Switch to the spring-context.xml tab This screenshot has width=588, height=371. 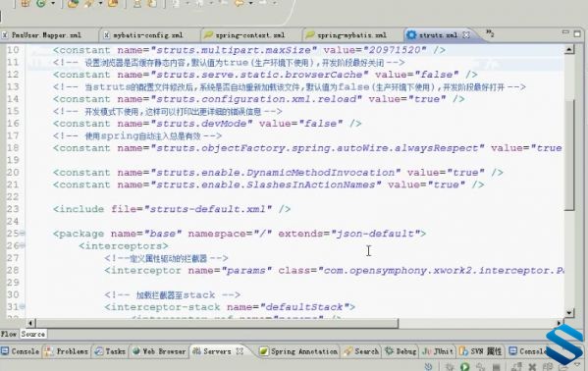pos(249,35)
